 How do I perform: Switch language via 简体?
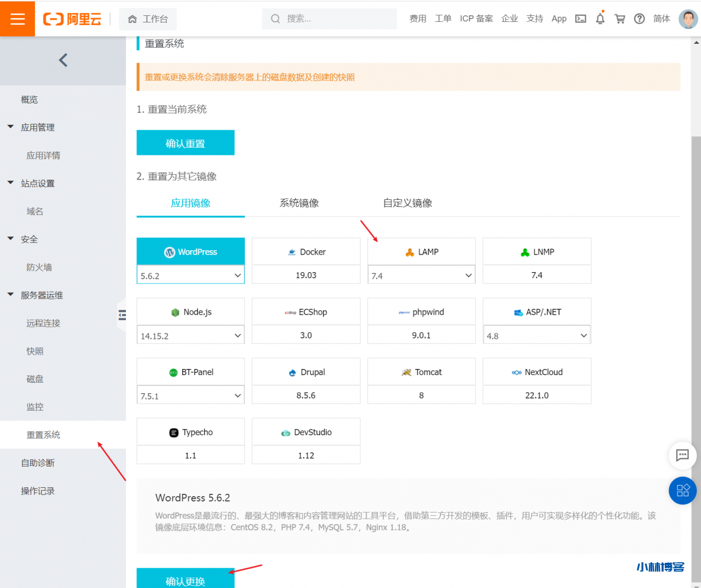662,19
